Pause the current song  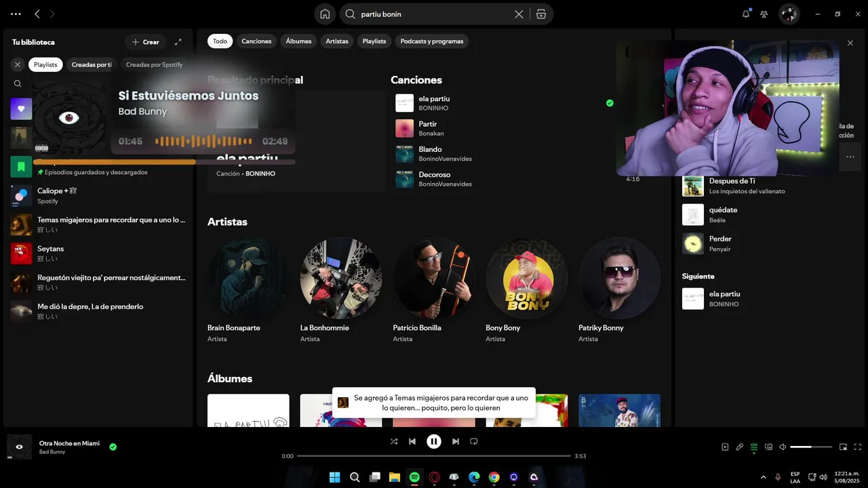(x=434, y=441)
